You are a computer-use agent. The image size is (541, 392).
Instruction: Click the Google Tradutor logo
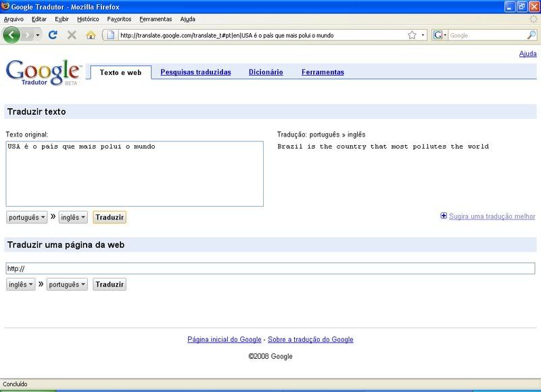43,73
